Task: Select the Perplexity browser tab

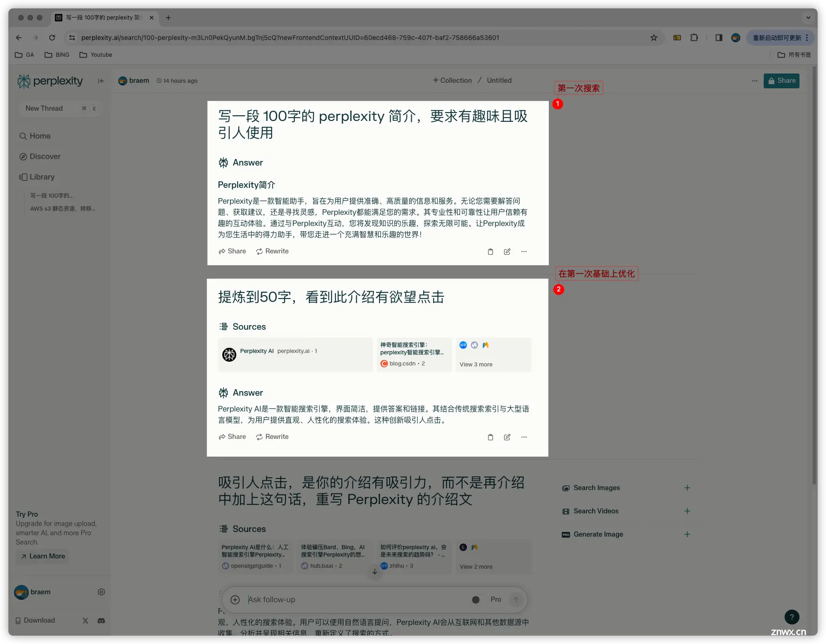Action: [x=105, y=18]
